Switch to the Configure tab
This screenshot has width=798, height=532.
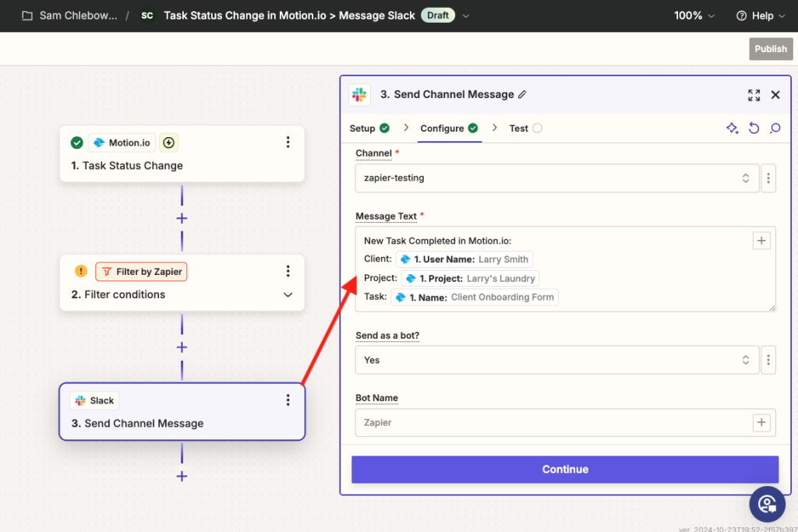[450, 129]
